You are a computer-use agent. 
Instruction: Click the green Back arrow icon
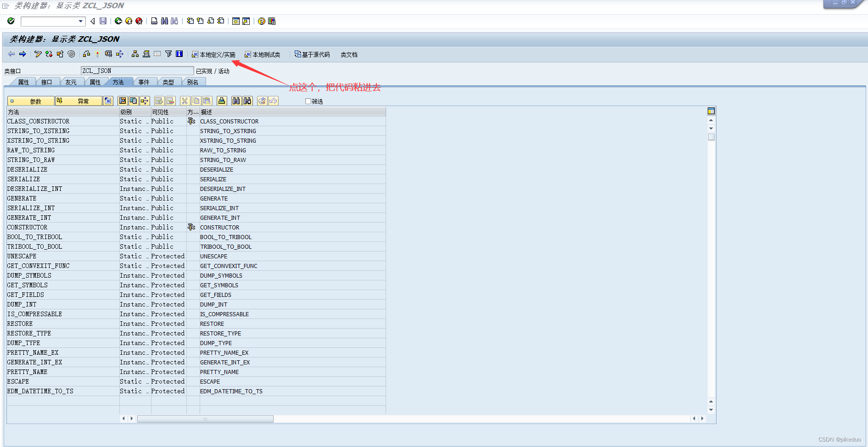click(118, 21)
